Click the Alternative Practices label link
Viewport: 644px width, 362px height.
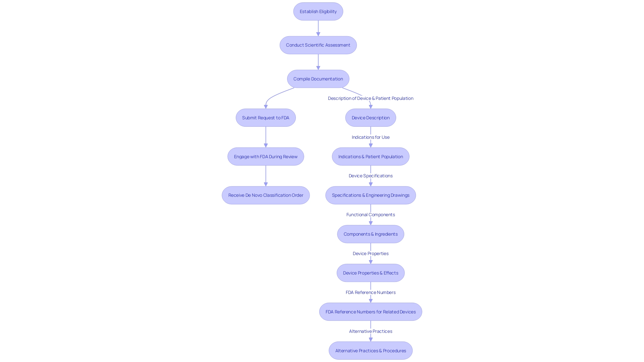coord(370,331)
